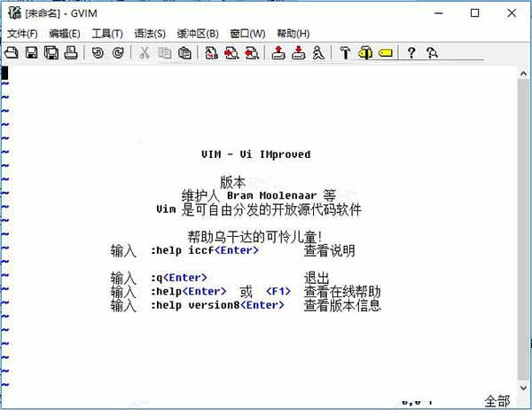Screen dimensions: 532x410
Task: Close the GVIM window
Action: coord(512,13)
